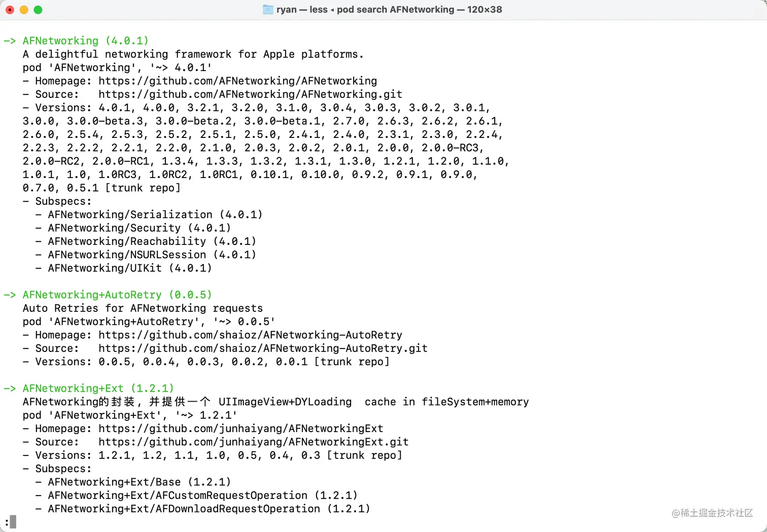Click 'AFNetworking/NSURLSession (4.0.1)' subspec
This screenshot has width=767, height=532.
pos(152,255)
